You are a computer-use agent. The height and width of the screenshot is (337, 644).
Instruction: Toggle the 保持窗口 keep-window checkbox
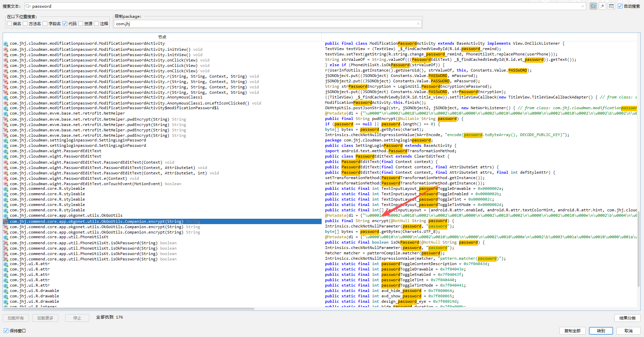pos(6,331)
